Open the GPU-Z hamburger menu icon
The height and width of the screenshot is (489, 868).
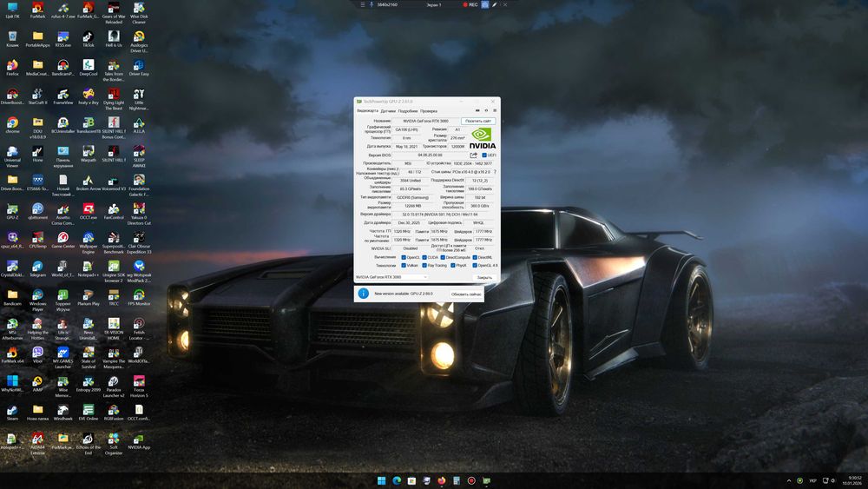coord(495,111)
